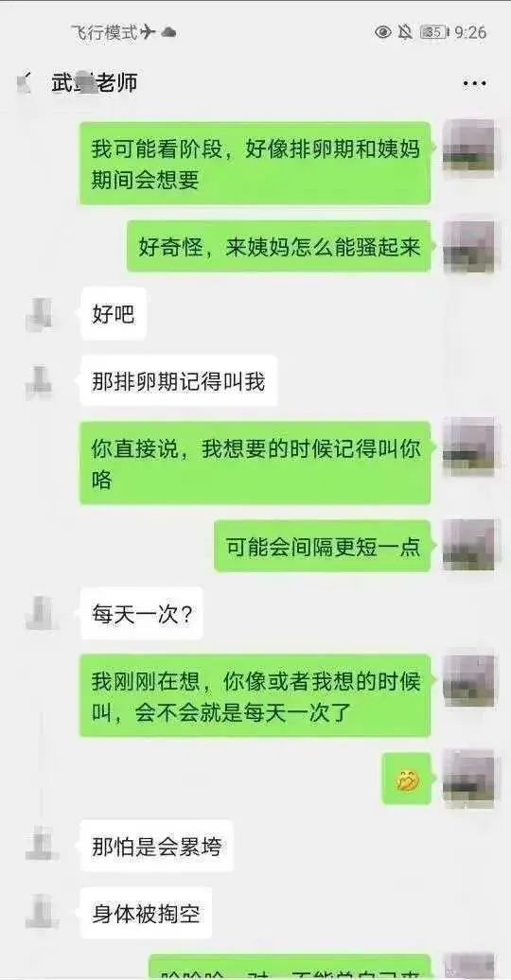Select the 好吧 message bubble

pos(114,314)
